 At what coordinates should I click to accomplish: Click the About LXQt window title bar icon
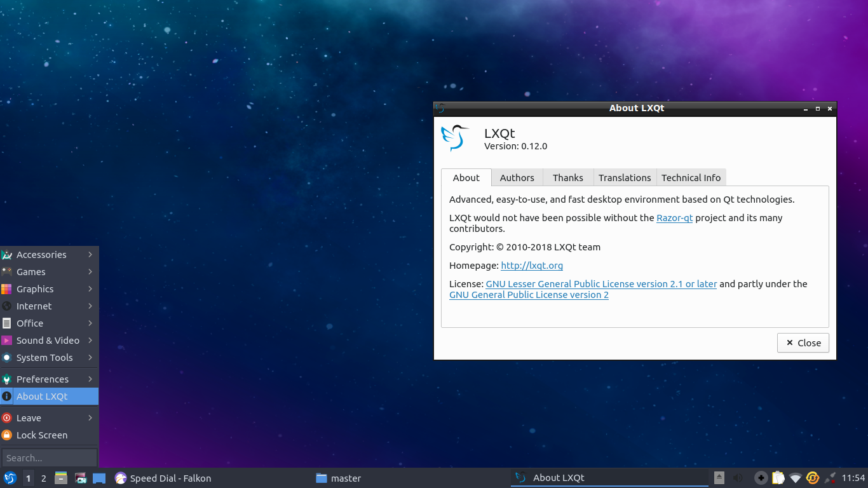[440, 109]
